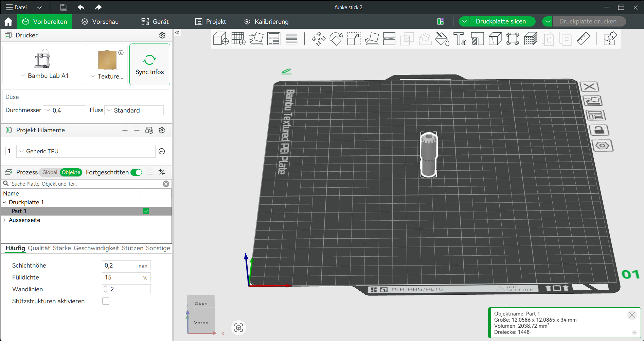
Task: Toggle the Fortgeschritten switch
Action: point(136,172)
